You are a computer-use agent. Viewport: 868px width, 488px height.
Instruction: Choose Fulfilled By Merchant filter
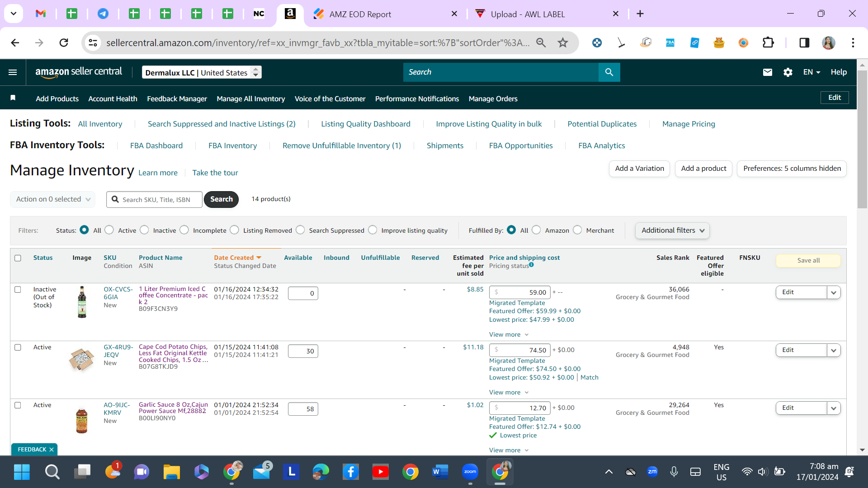(577, 230)
